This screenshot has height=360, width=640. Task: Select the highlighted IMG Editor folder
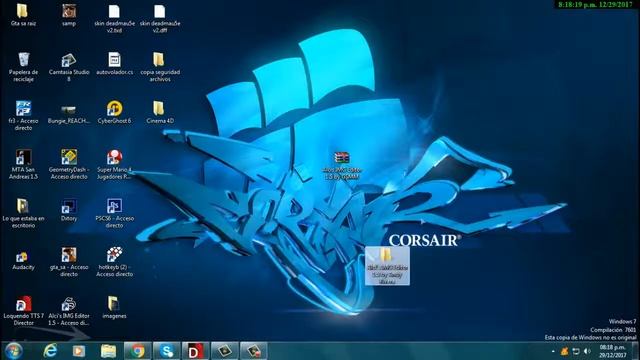pos(387,265)
